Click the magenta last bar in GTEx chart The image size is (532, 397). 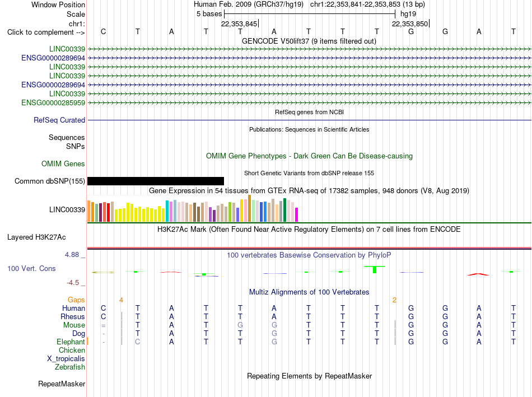coord(297,215)
